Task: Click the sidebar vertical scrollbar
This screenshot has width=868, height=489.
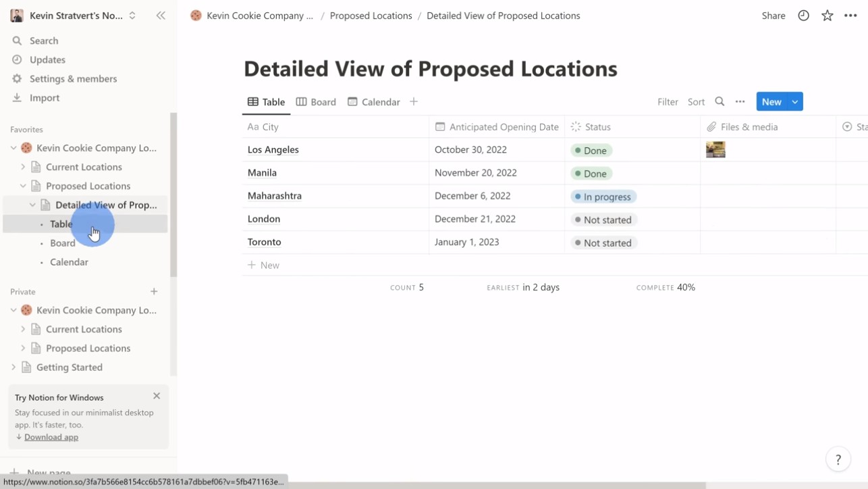Action: coord(173,196)
